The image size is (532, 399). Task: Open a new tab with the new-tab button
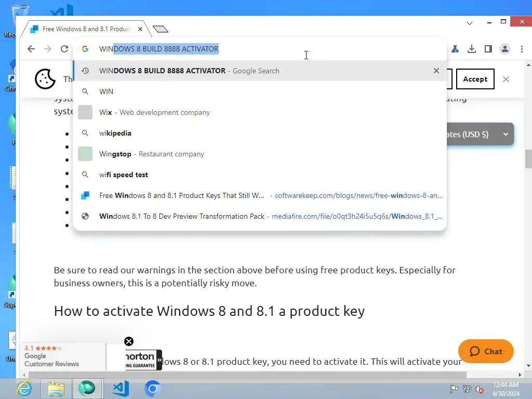coord(161,29)
